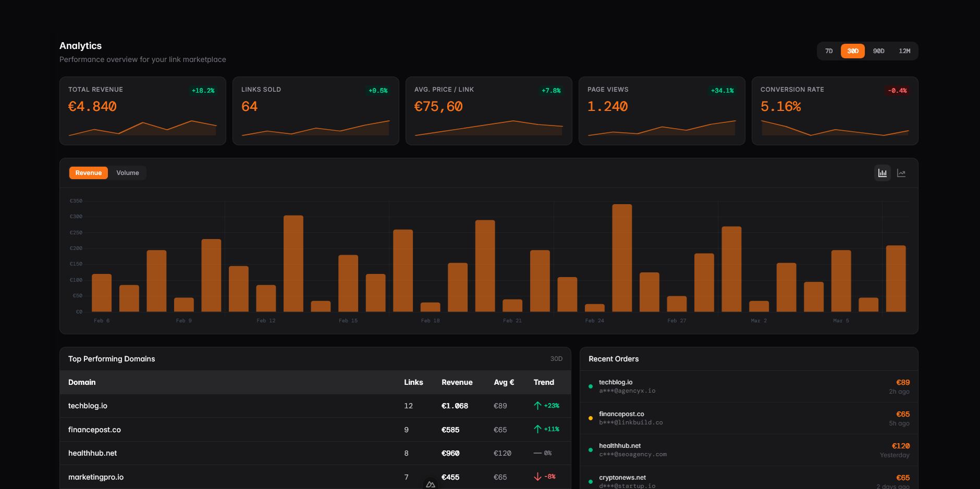Select the Total Revenue summary card
Image resolution: width=980 pixels, height=489 pixels.
142,110
